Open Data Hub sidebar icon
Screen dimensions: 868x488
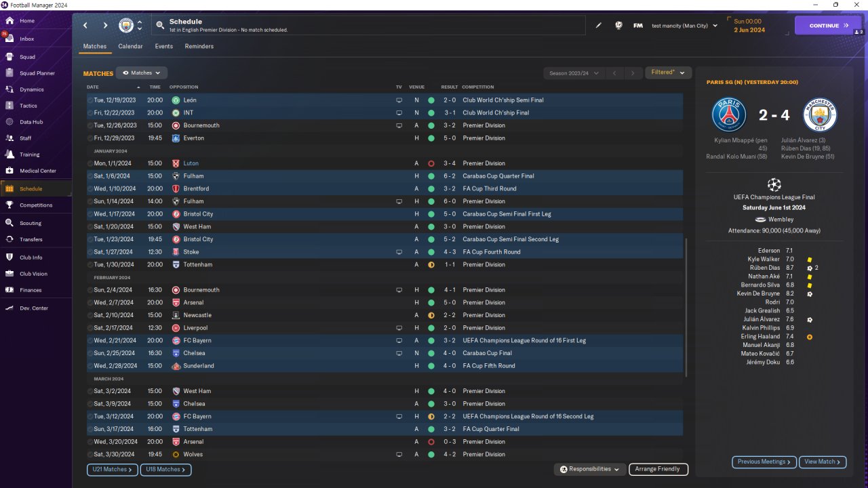pos(9,122)
